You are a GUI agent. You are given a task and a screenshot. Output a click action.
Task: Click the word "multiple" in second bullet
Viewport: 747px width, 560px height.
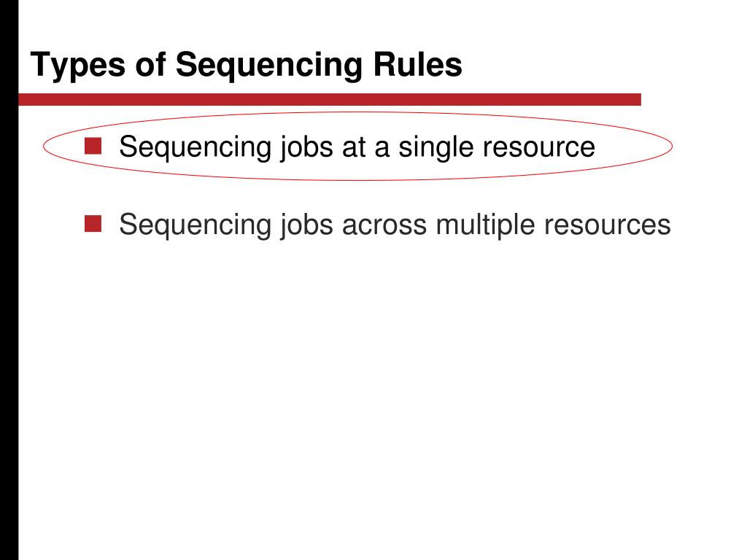(x=485, y=225)
